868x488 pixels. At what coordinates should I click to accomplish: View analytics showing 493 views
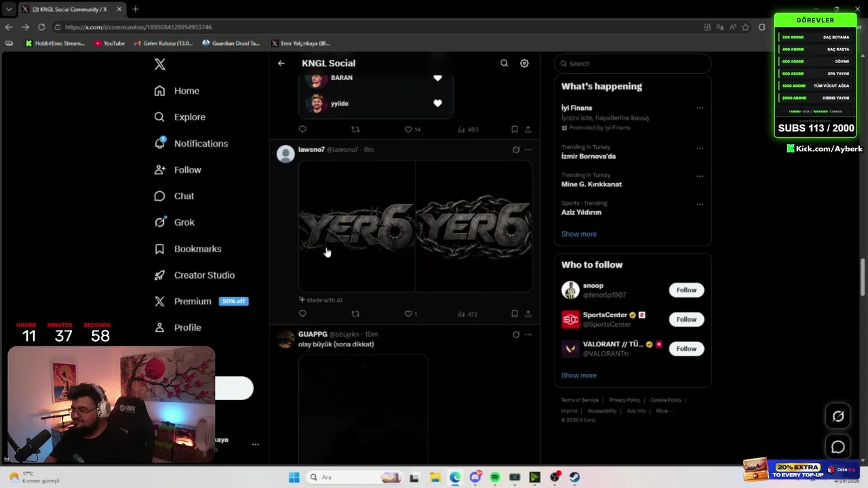(468, 129)
